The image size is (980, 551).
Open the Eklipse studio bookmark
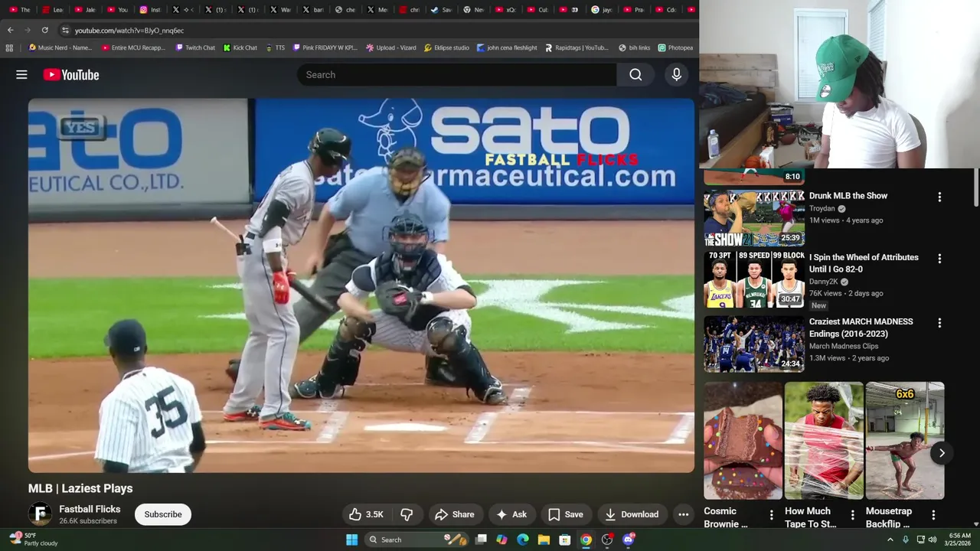pyautogui.click(x=446, y=47)
